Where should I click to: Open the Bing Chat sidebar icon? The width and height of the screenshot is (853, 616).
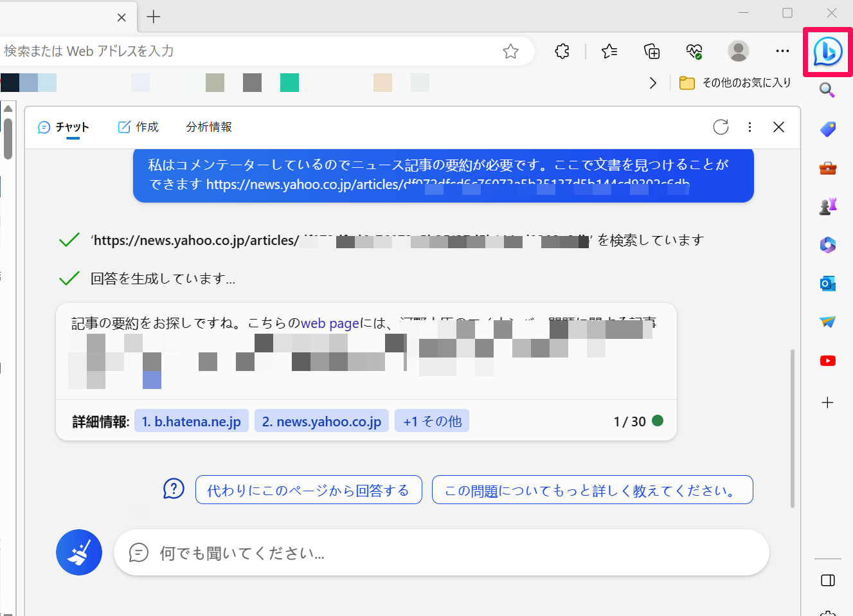pos(827,51)
